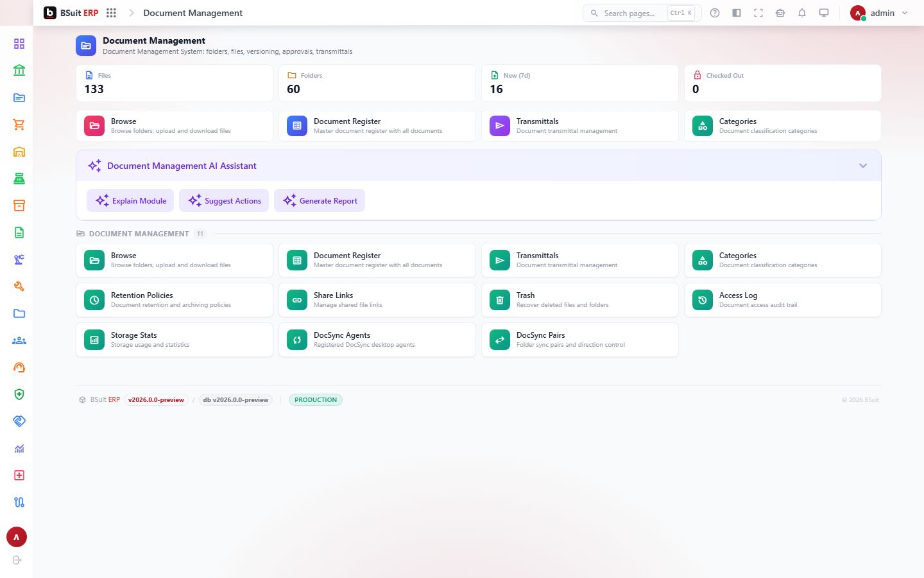The width and height of the screenshot is (924, 578).
Task: Open the Share Links card
Action: 377,300
